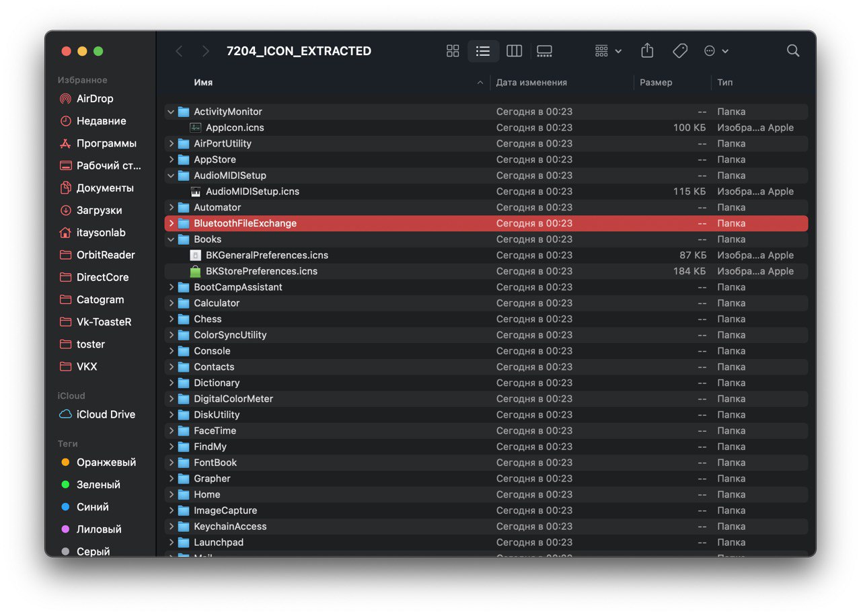Select the AudioMIDISetup.icns file
This screenshot has width=861, height=616.
486,192
